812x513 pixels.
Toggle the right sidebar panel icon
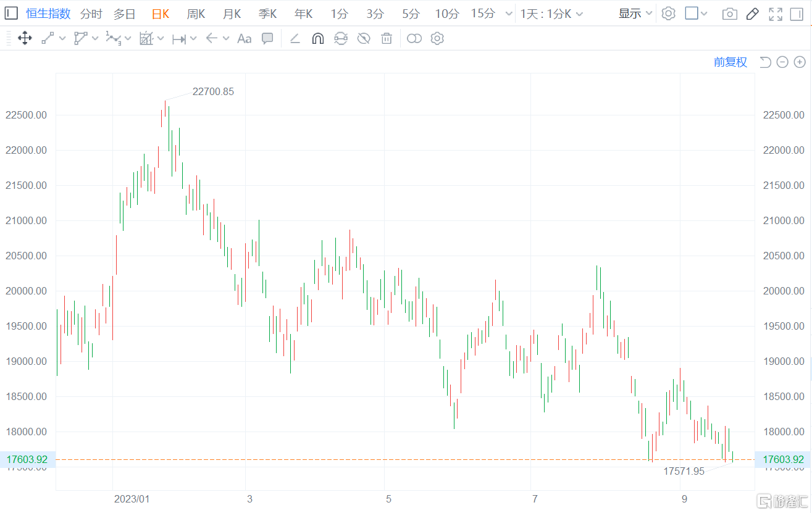tap(797, 14)
